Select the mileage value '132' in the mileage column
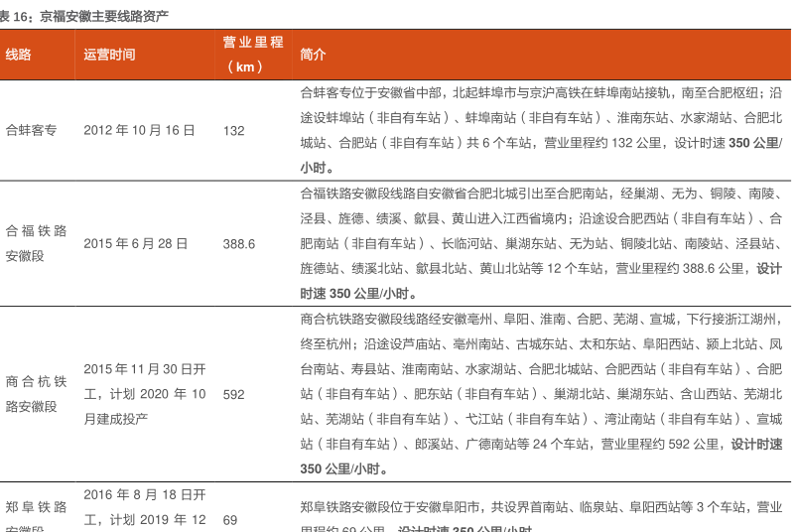This screenshot has height=532, width=796. click(233, 130)
